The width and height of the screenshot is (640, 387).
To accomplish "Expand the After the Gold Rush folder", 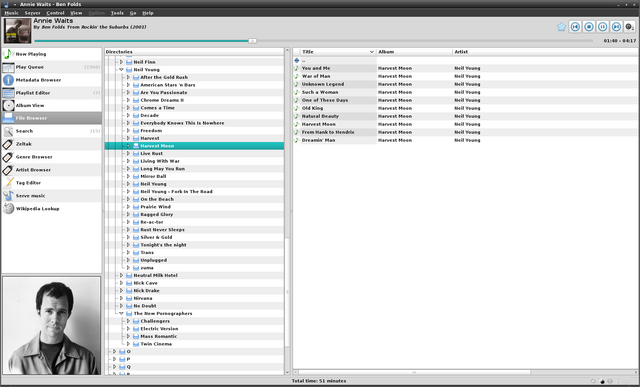I will [128, 77].
